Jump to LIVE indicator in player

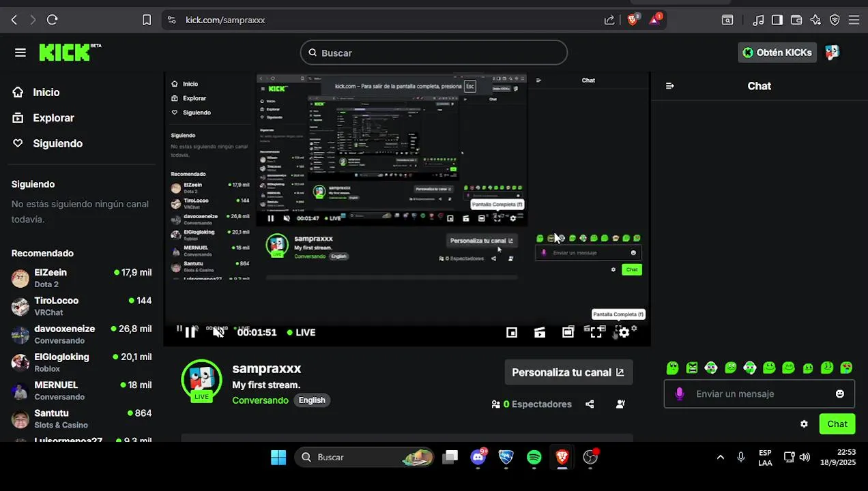tap(301, 332)
